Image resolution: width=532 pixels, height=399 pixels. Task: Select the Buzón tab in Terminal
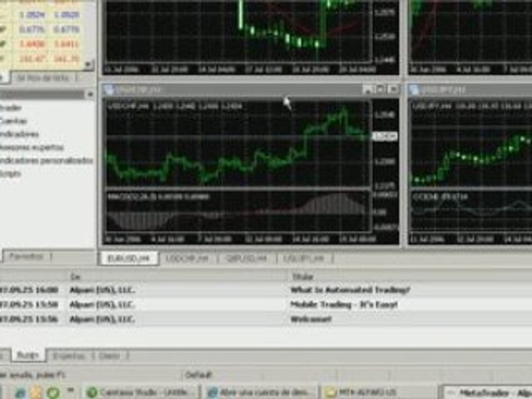click(x=28, y=355)
